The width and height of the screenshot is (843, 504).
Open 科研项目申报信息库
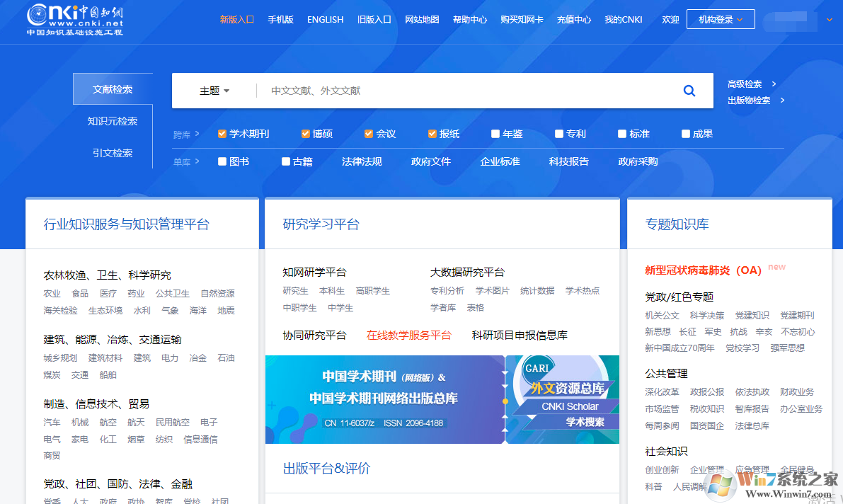click(x=520, y=335)
